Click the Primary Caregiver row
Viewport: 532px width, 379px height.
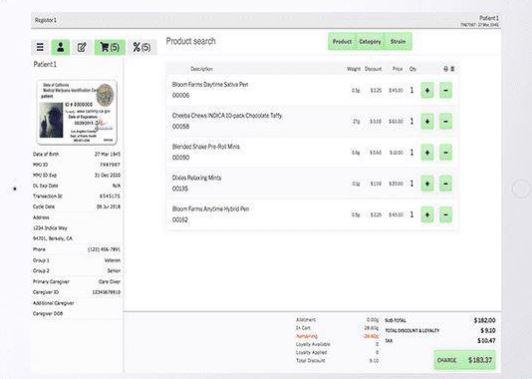tap(77, 282)
